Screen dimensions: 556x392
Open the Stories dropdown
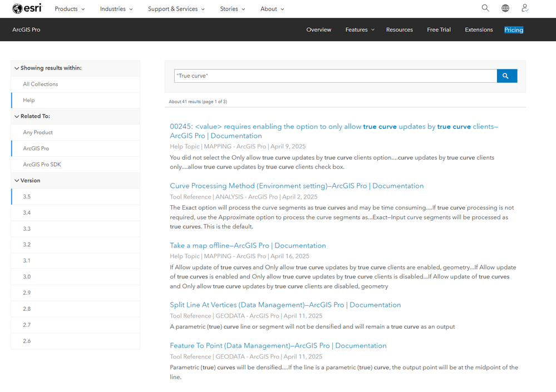232,9
